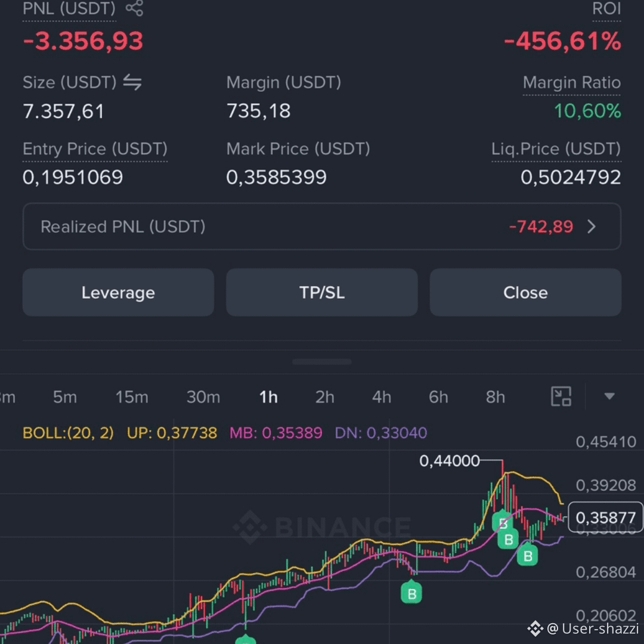Switch chart to 30m interval

click(203, 397)
